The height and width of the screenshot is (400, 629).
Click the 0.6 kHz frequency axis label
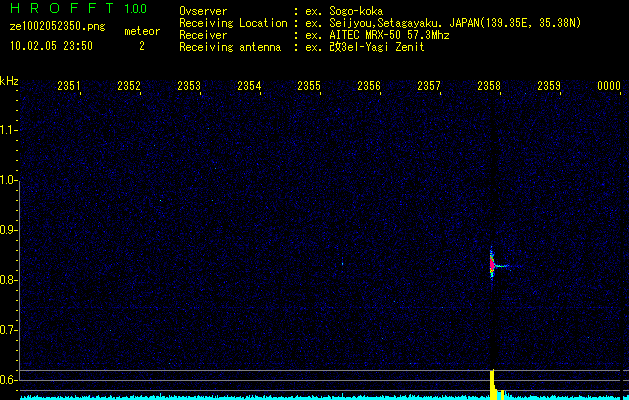pyautogui.click(x=9, y=379)
